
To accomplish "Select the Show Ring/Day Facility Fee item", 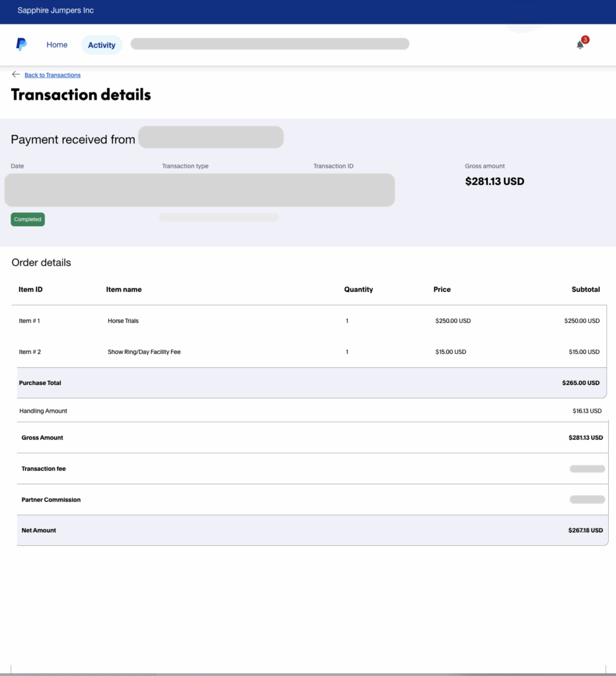I will pyautogui.click(x=144, y=352).
